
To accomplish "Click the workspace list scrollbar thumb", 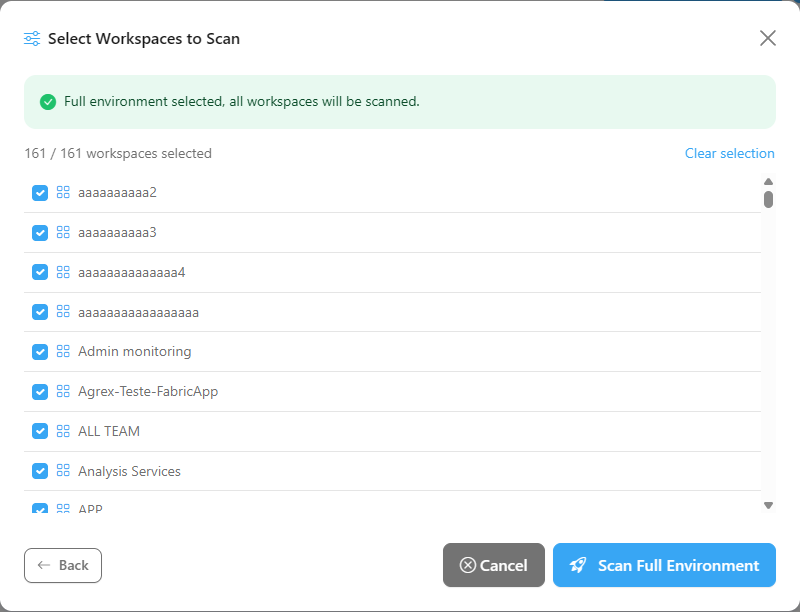I will pos(768,199).
